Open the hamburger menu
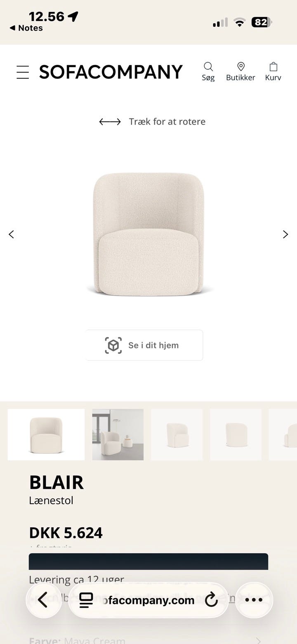The image size is (297, 644). click(23, 72)
